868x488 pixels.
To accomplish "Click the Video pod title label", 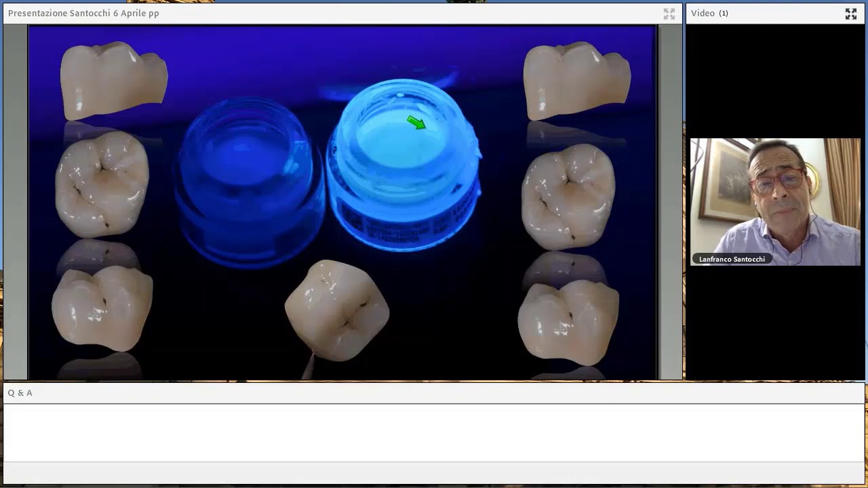I will pos(703,14).
